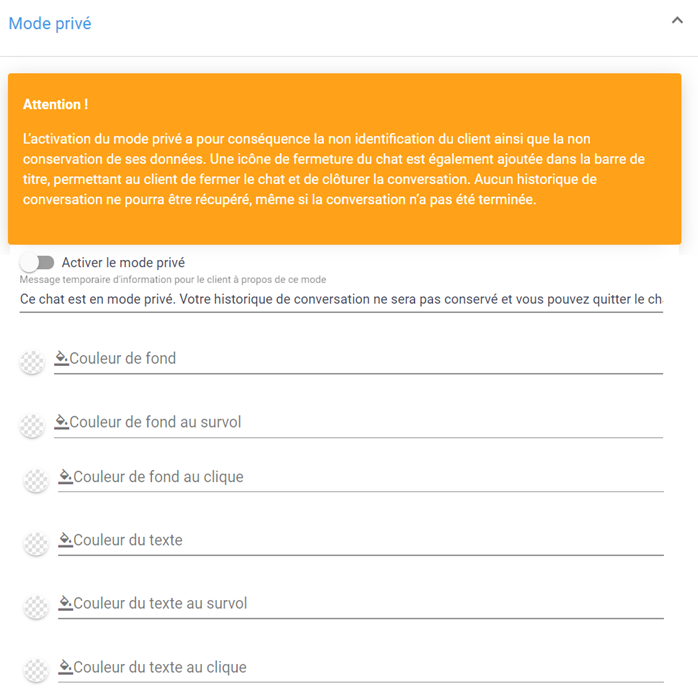Viewport: 698px width, 696px height.
Task: Open color swatch for Couleur du texte au survol
Action: [x=36, y=607]
